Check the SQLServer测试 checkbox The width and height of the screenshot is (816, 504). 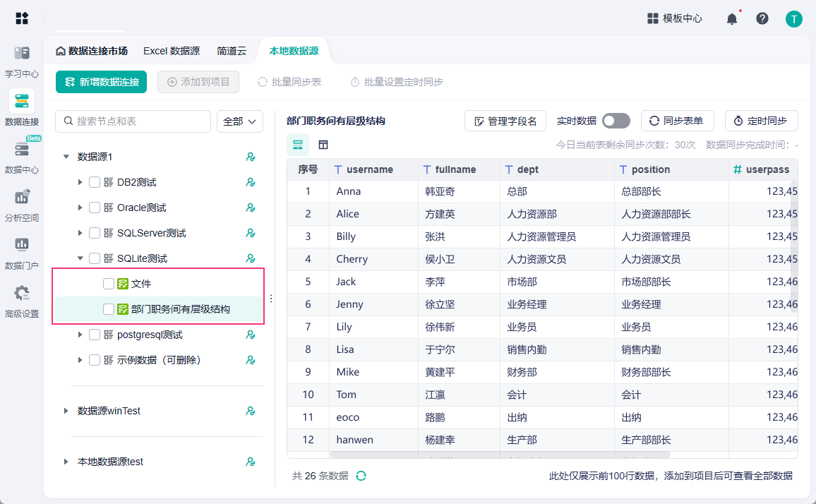tap(94, 233)
